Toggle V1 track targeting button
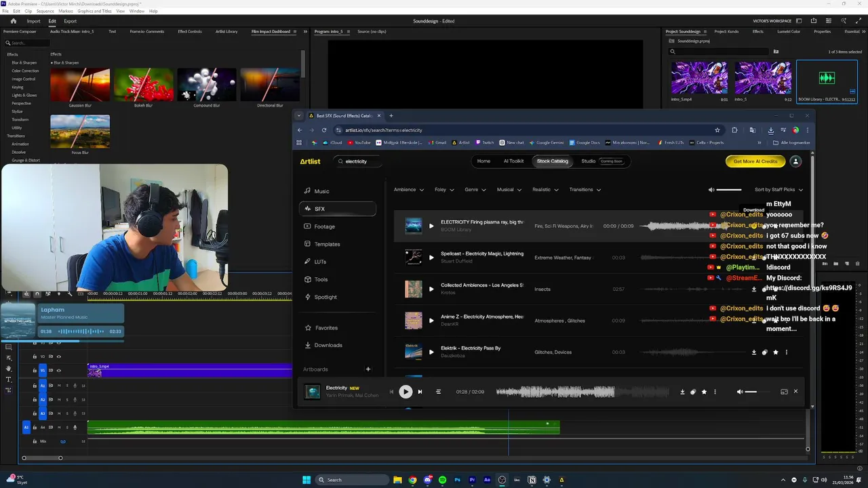 click(x=42, y=370)
